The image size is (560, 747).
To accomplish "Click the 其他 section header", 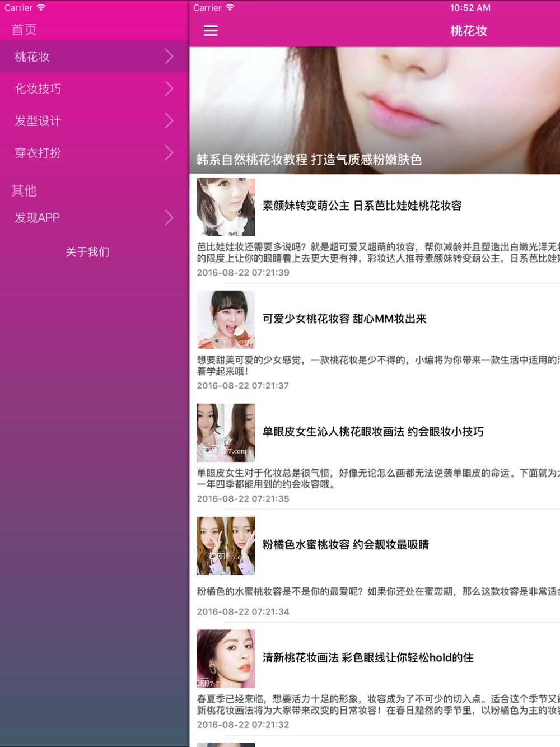I will 24,190.
